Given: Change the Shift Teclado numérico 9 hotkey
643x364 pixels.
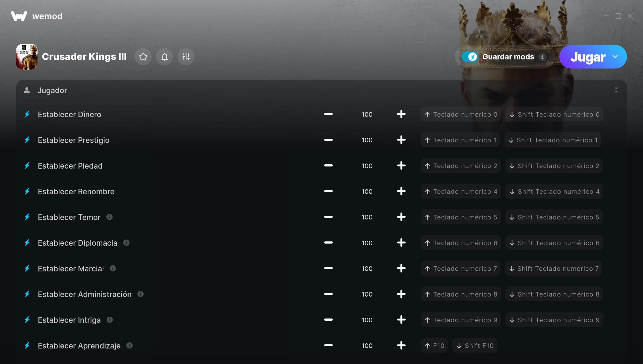Looking at the screenshot, I should pos(554,320).
